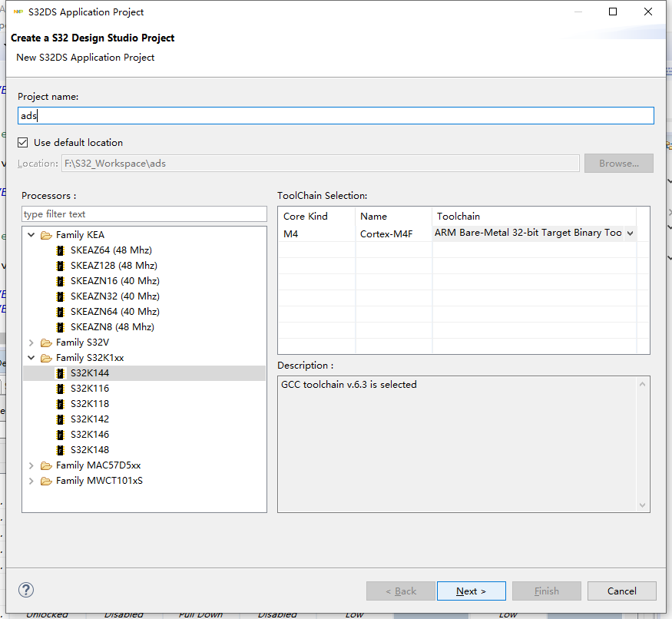Click the S32K144 chip icon

(x=61, y=373)
